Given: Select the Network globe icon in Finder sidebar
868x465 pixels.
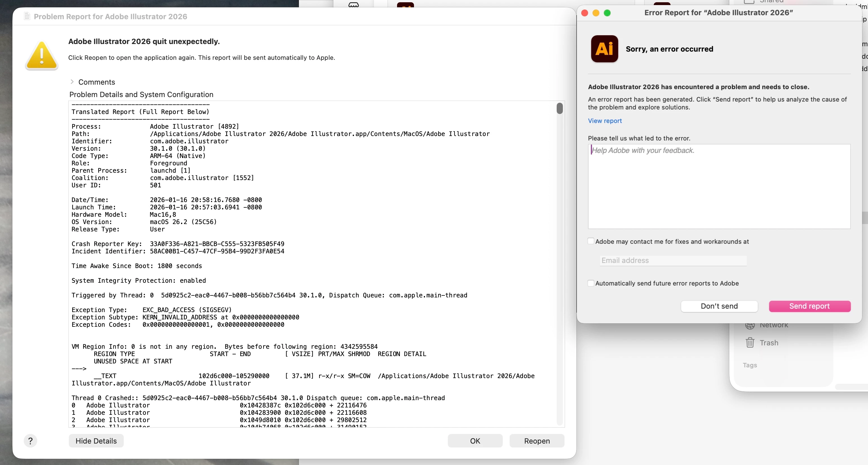Looking at the screenshot, I should click(750, 326).
